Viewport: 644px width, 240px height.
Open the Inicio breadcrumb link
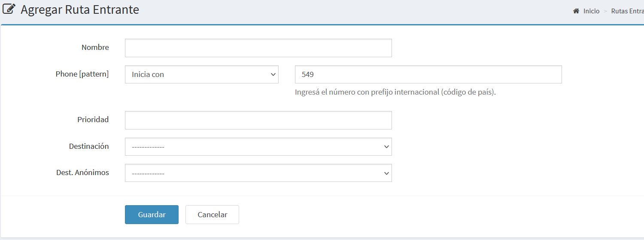[x=591, y=11]
